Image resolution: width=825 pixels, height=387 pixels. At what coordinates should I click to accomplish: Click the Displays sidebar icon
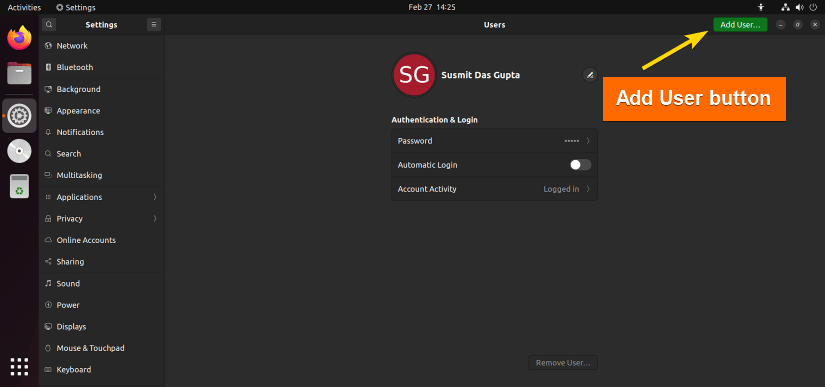(48, 327)
